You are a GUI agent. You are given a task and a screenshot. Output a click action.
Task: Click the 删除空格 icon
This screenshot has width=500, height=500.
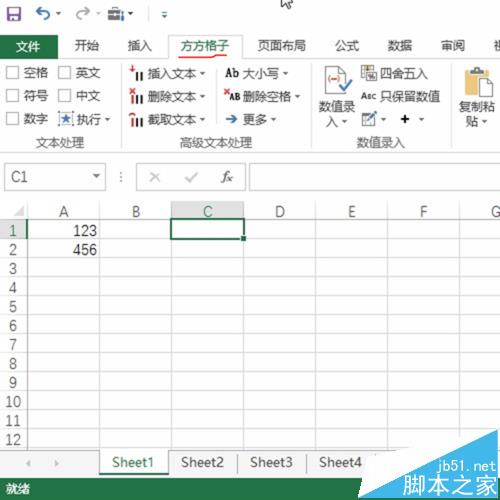coord(232,95)
